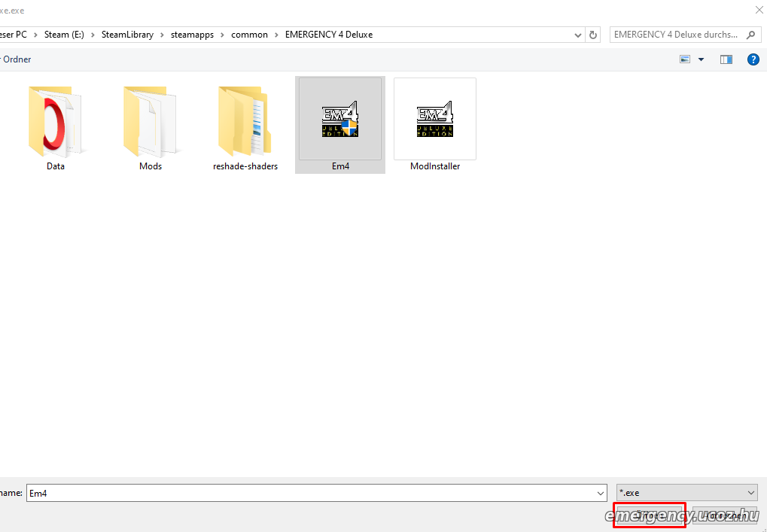Open file name suggestions dropdown
The width and height of the screenshot is (767, 532).
click(600, 493)
